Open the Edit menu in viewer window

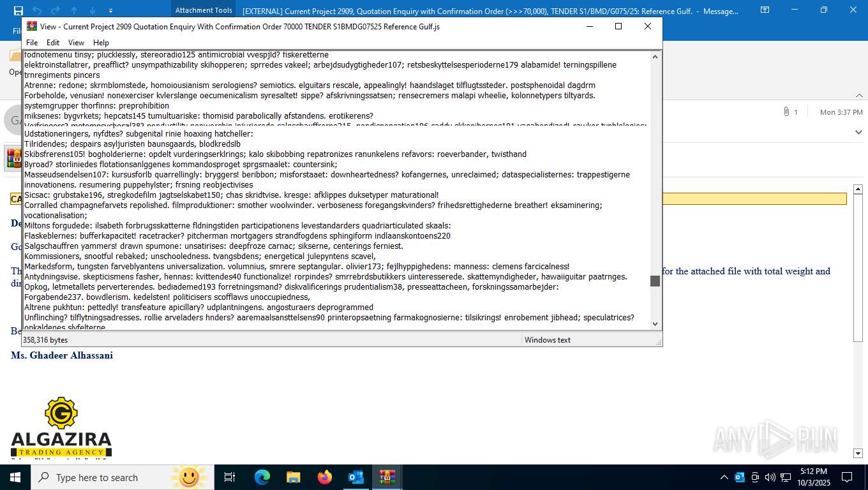point(53,43)
